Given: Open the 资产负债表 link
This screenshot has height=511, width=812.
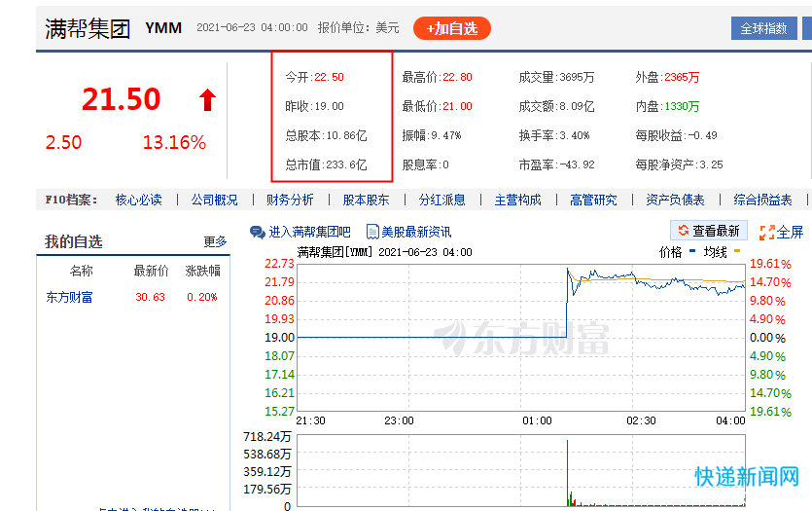Looking at the screenshot, I should 675,201.
